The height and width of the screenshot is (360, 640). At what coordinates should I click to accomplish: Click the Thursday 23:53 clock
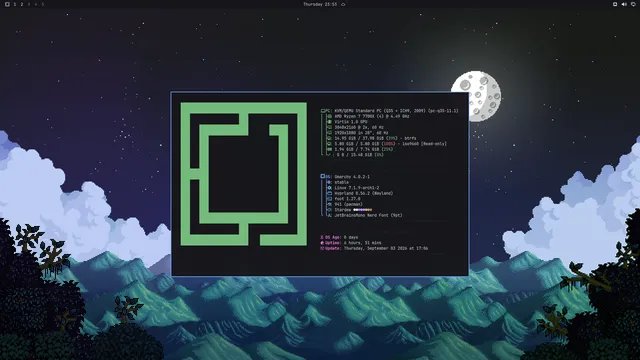320,4
